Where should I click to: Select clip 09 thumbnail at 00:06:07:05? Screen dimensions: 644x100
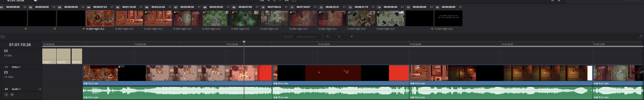click(x=245, y=18)
